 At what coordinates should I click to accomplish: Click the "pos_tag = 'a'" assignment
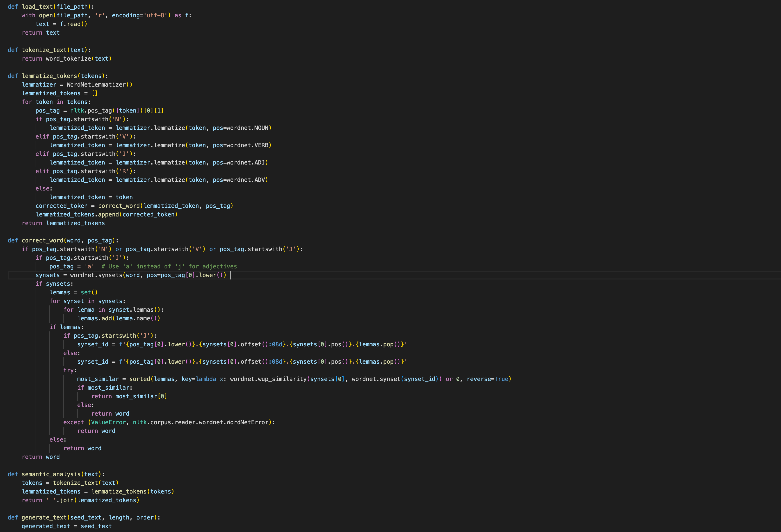(x=72, y=267)
